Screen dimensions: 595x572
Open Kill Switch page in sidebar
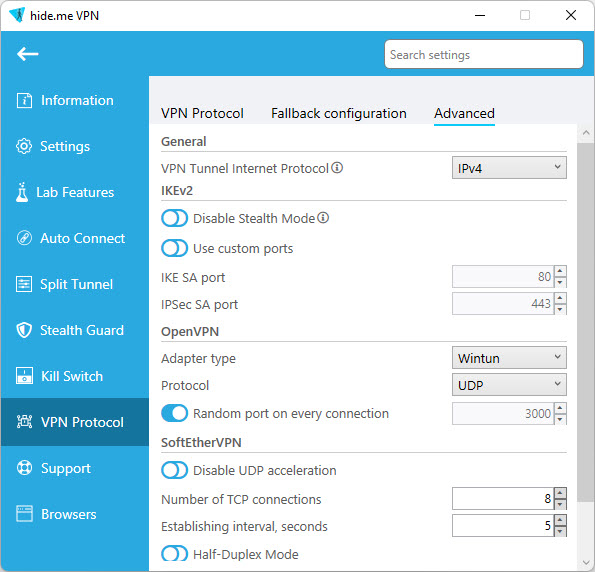tap(75, 376)
